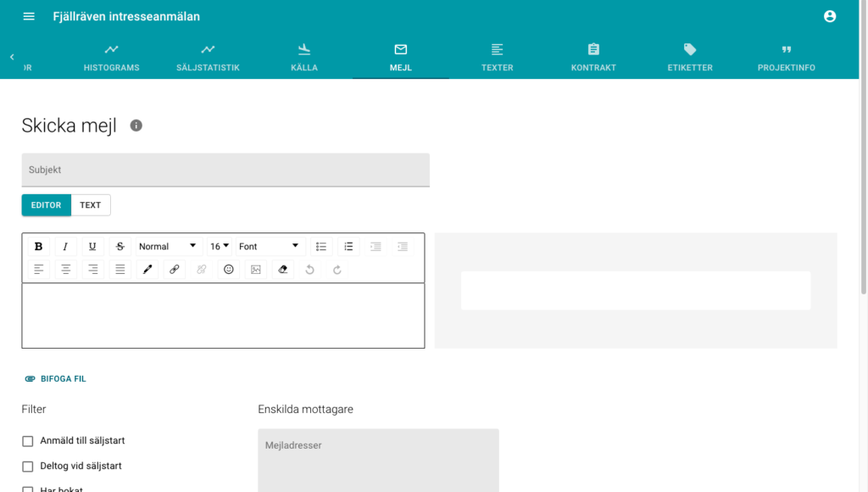Open the insert image tool
The height and width of the screenshot is (492, 868).
(x=255, y=269)
